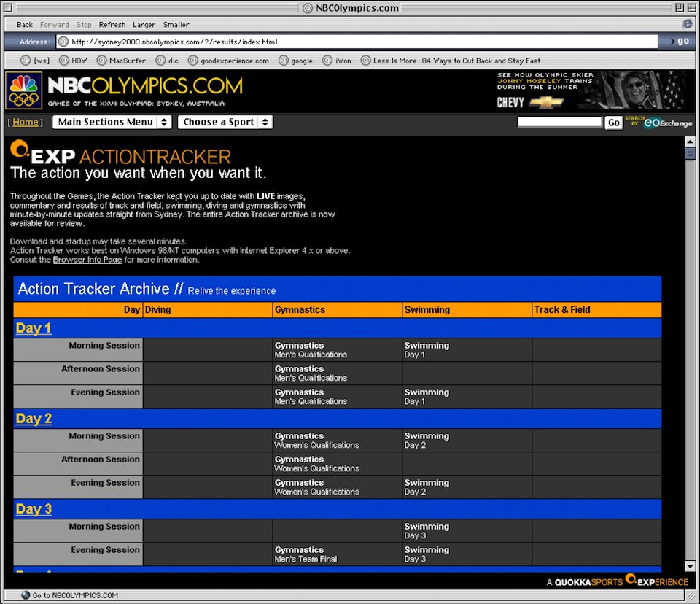
Task: Open the MacSurfer bookmark
Action: point(121,61)
